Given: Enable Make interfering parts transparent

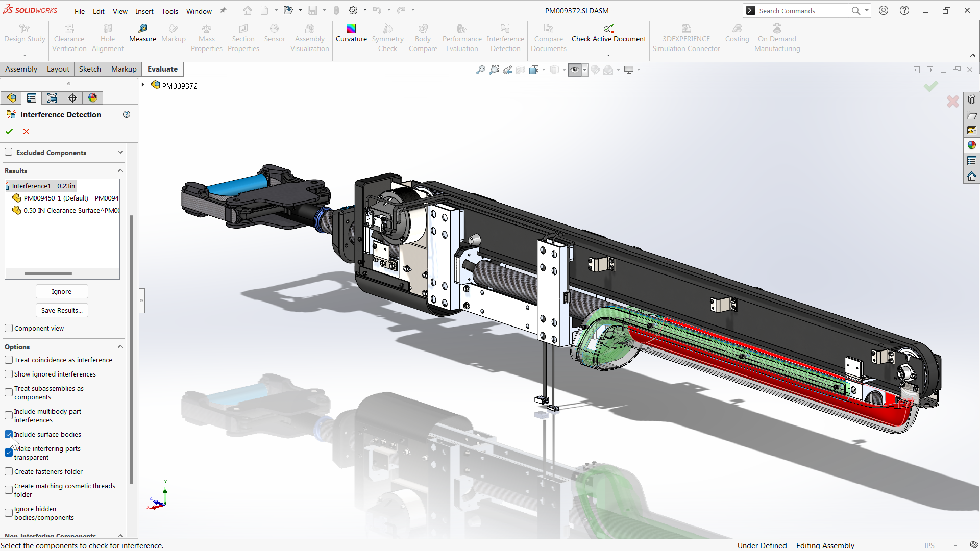Looking at the screenshot, I should pyautogui.click(x=9, y=452).
